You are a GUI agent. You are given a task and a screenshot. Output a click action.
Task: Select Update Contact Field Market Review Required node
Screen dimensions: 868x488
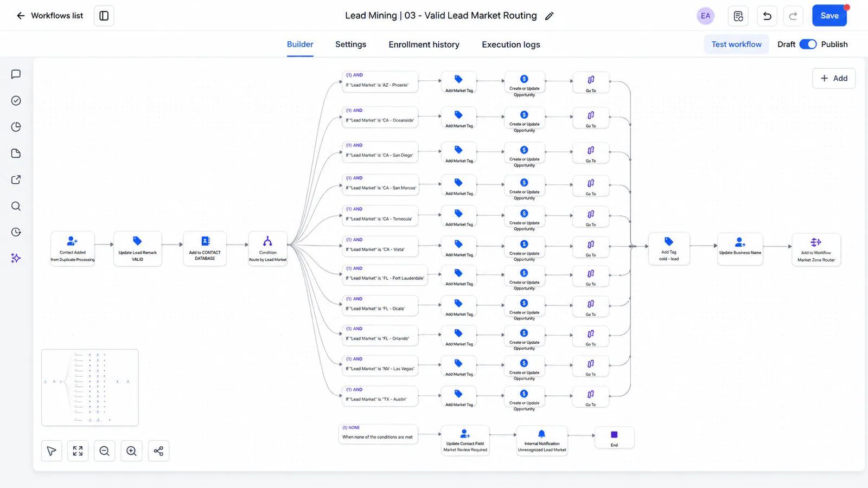tap(465, 440)
